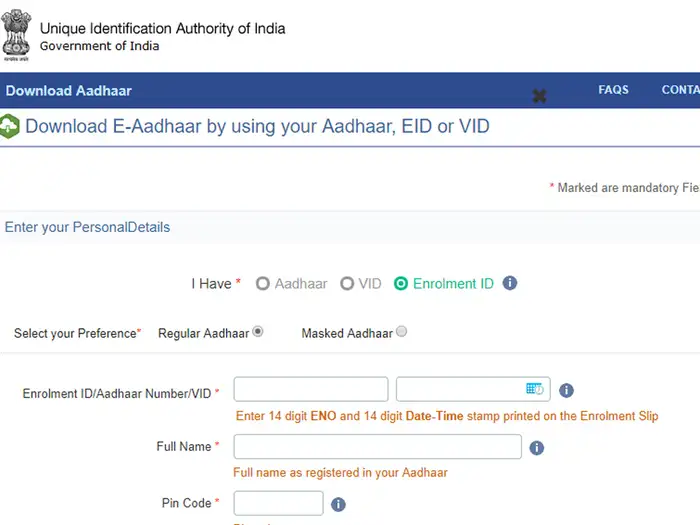Click the Enrolment ID number input field

(311, 389)
